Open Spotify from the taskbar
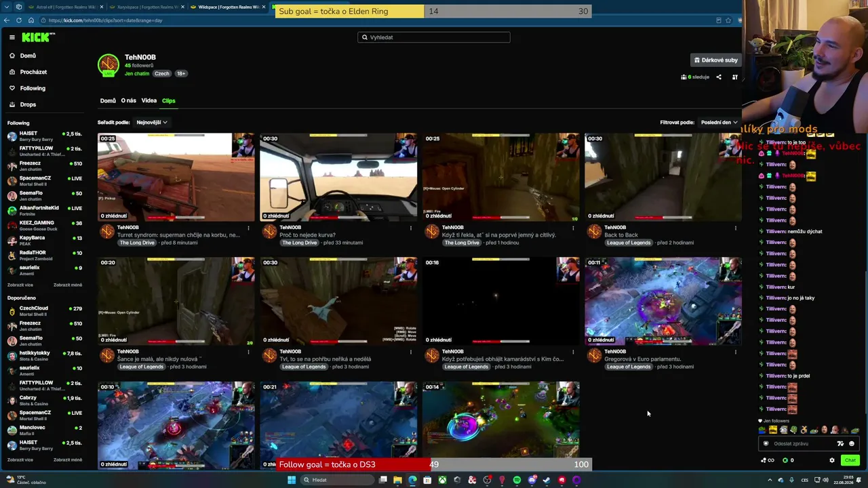 tap(517, 480)
